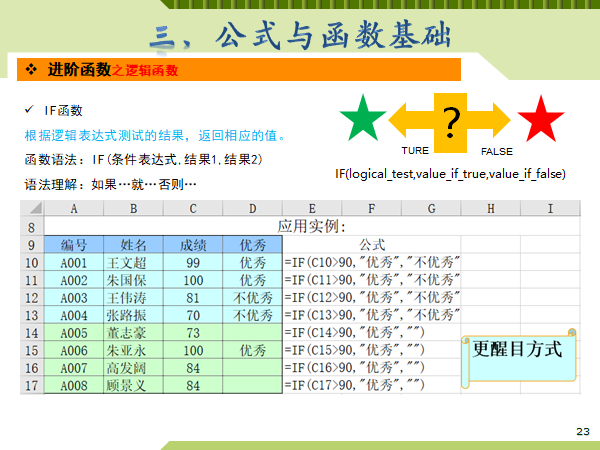Select column A header
This screenshot has height=450, width=600.
pos(74,208)
